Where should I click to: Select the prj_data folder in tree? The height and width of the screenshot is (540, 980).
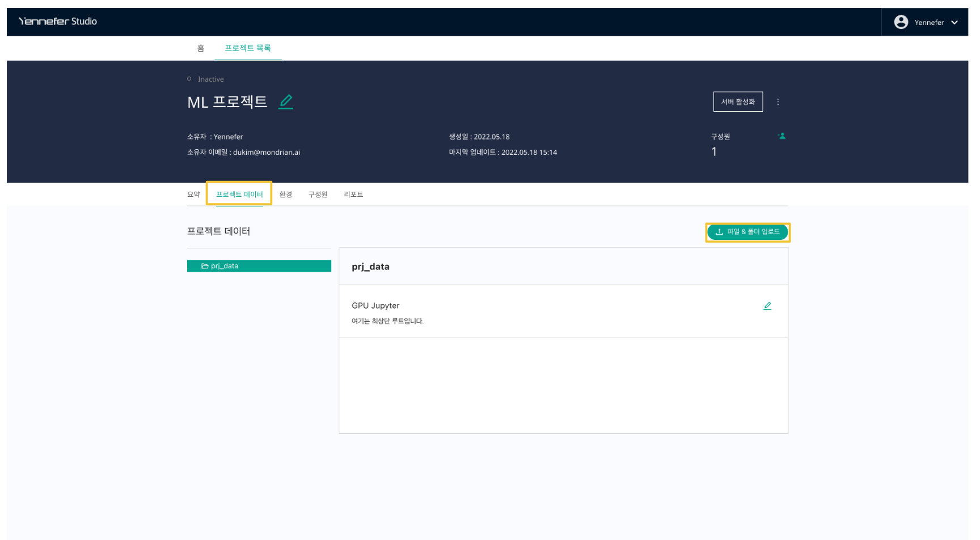click(259, 266)
